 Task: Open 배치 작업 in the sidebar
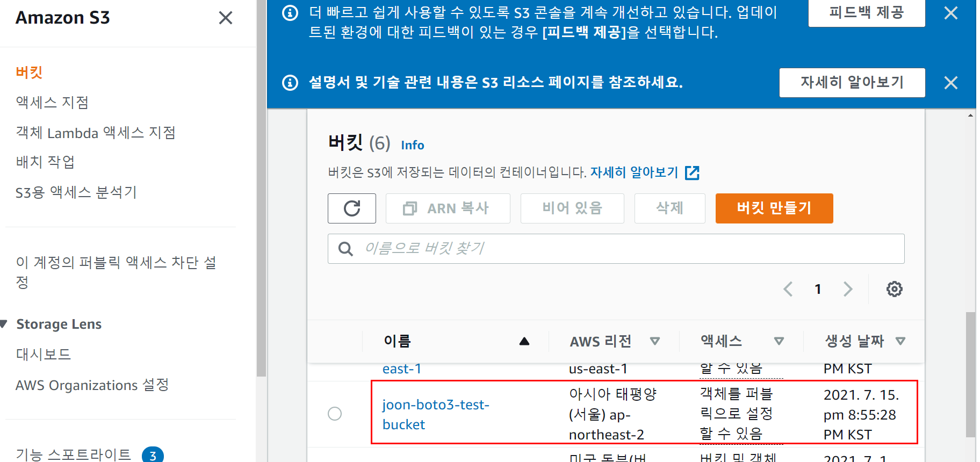(45, 162)
